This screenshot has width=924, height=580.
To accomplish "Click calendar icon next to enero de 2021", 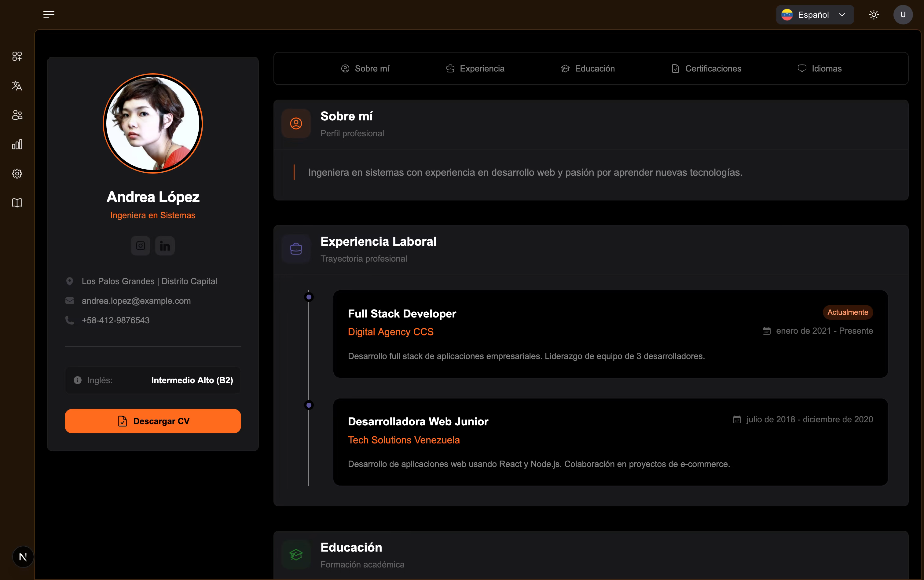I will pos(766,331).
